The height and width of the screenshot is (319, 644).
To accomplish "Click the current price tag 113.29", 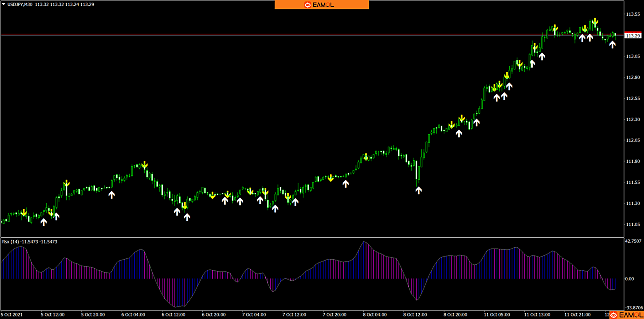I will tap(633, 36).
